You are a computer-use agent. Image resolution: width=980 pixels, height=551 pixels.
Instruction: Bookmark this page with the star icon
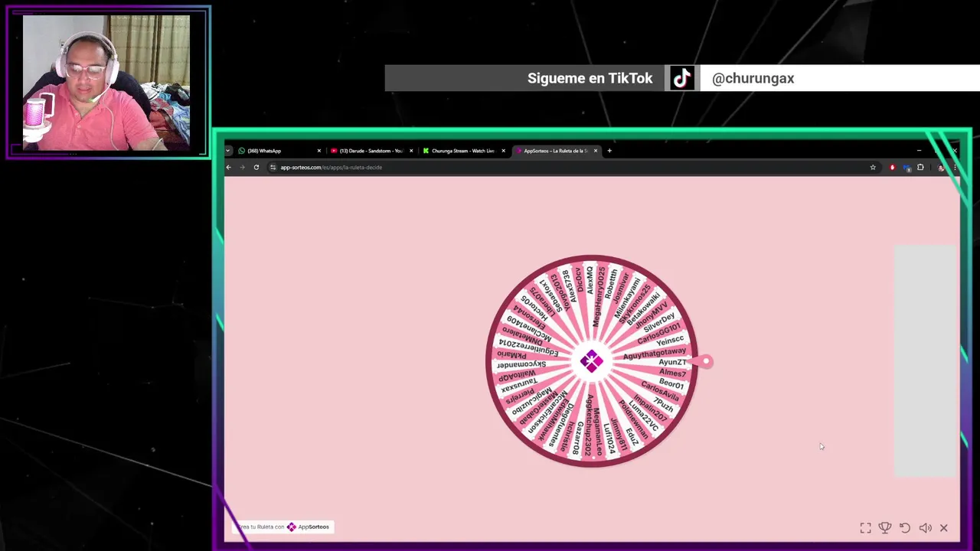pyautogui.click(x=873, y=168)
